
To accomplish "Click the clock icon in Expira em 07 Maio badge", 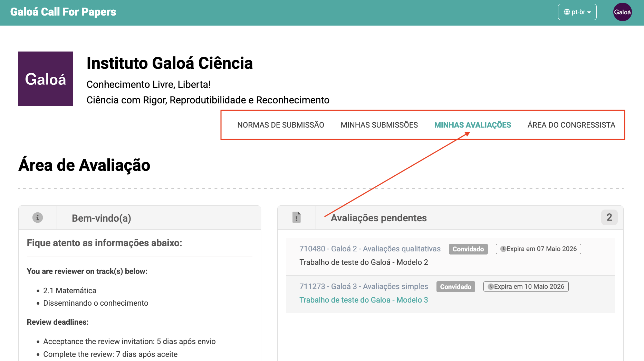I will point(503,249).
